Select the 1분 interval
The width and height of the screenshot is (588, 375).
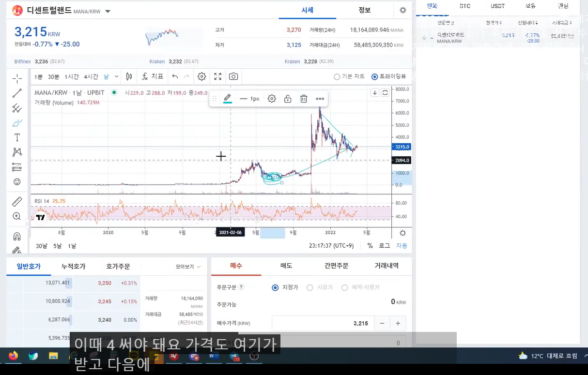point(38,76)
